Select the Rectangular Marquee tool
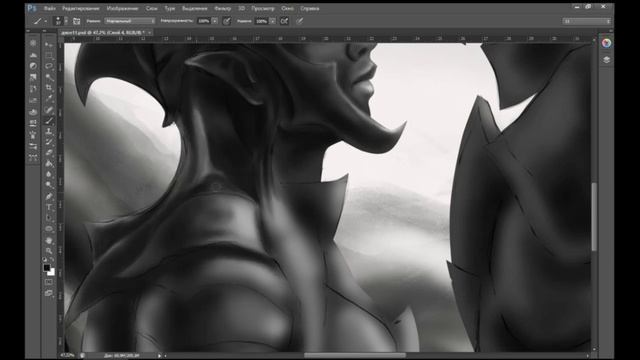Viewport: 640px width, 360px height. pos(49,55)
